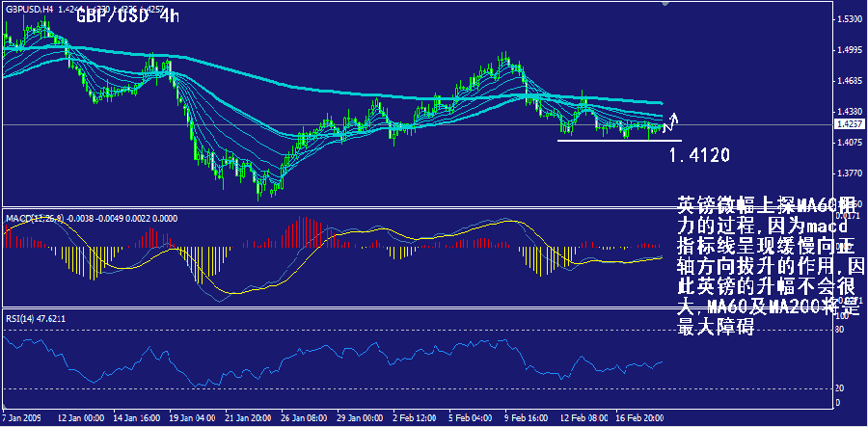Viewport: 868px width, 427px height.
Task: Click the 1.5300 price axis label
Action: [x=851, y=19]
